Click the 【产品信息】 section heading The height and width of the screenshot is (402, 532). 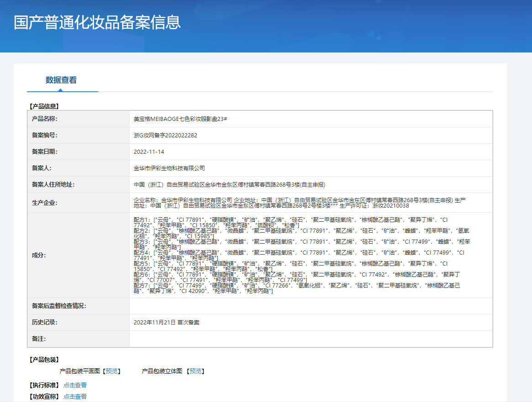44,106
